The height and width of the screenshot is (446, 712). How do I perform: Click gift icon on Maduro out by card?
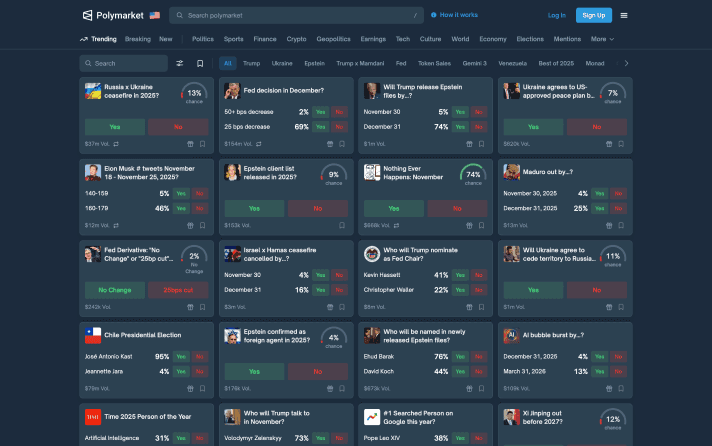click(x=609, y=225)
